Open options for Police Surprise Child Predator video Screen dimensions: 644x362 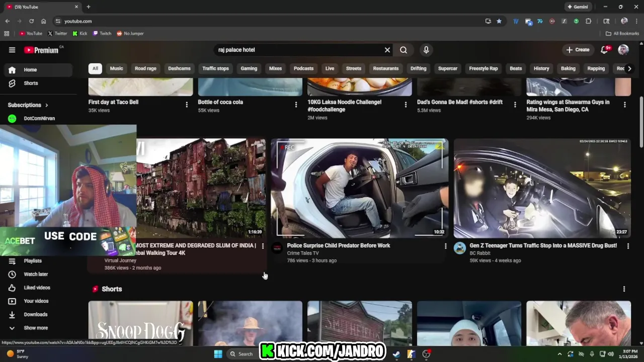tap(445, 246)
